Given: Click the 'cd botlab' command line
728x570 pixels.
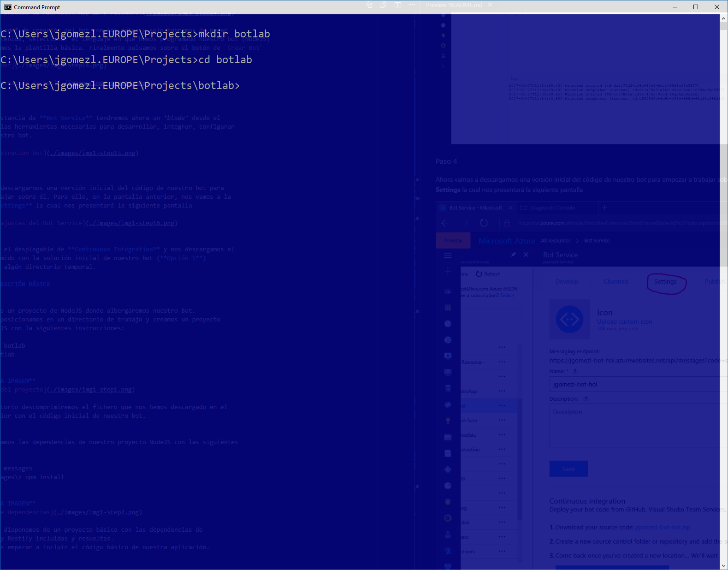Looking at the screenshot, I should pos(126,60).
